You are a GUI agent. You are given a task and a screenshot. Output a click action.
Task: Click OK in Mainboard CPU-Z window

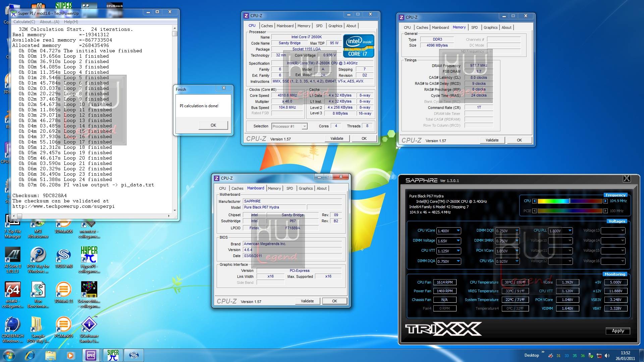coord(334,301)
